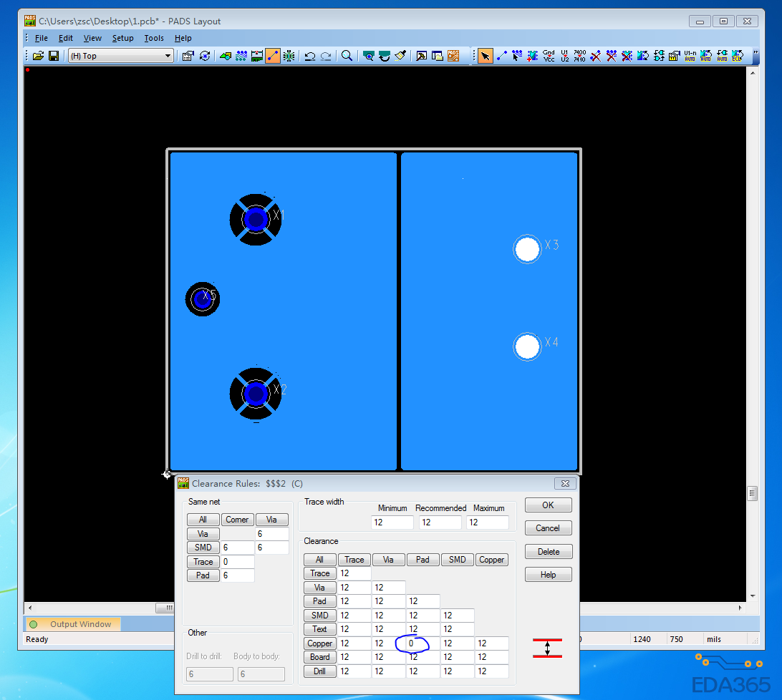
Task: Click the Maximum trace width field
Action: 488,522
